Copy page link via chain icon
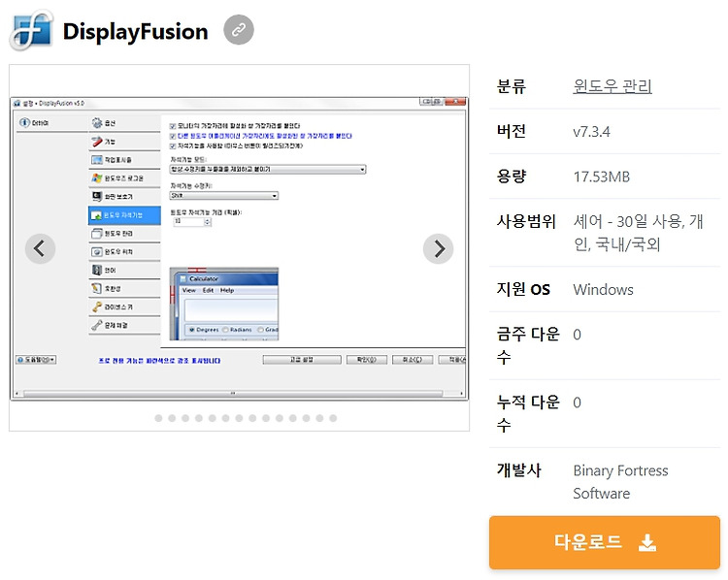Image resolution: width=728 pixels, height=580 pixels. 239,30
